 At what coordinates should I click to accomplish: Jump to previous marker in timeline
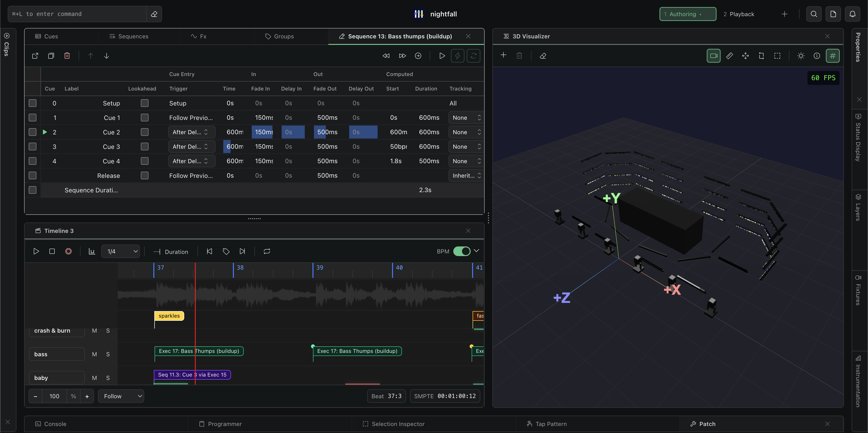[x=210, y=251]
